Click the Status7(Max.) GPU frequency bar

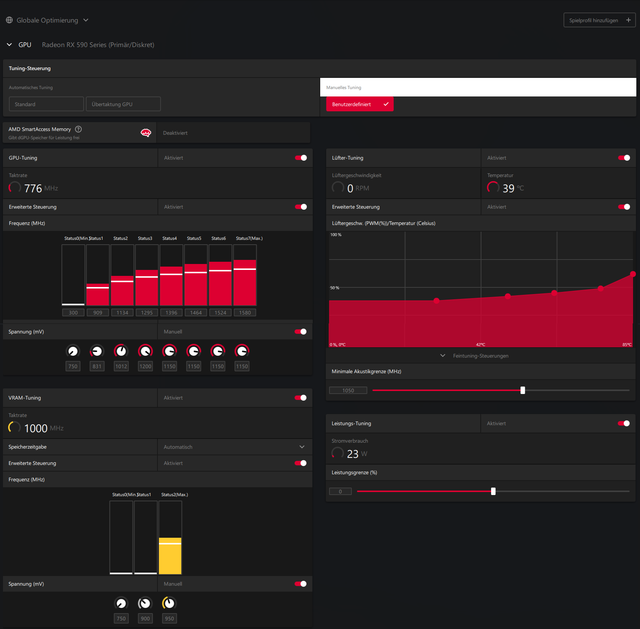point(245,275)
